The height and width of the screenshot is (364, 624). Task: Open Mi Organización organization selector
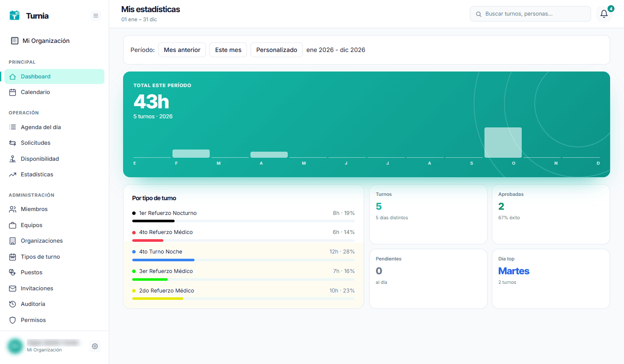[54, 41]
